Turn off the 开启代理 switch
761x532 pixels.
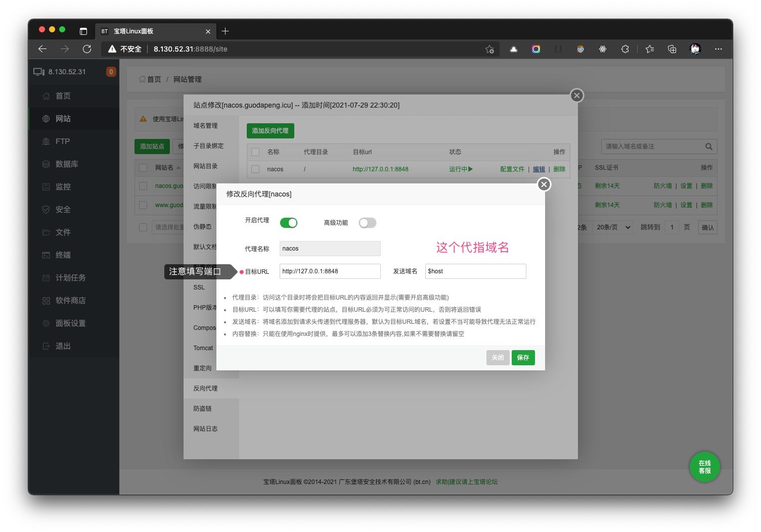pyautogui.click(x=289, y=223)
